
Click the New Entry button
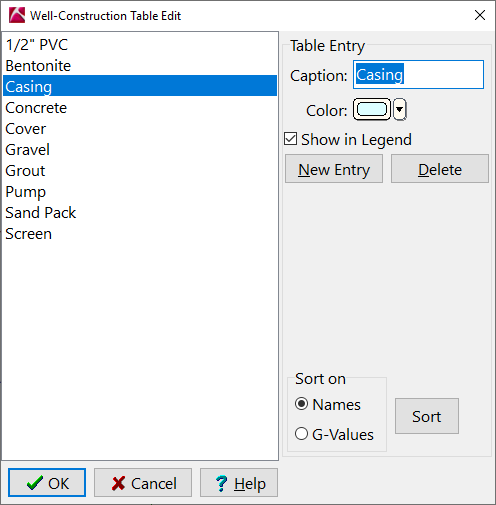coord(334,169)
